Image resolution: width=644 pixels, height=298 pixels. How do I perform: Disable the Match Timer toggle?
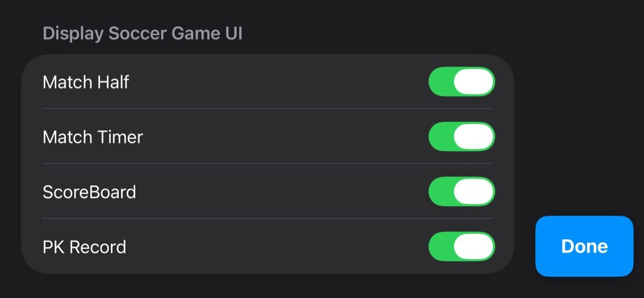[x=461, y=137]
